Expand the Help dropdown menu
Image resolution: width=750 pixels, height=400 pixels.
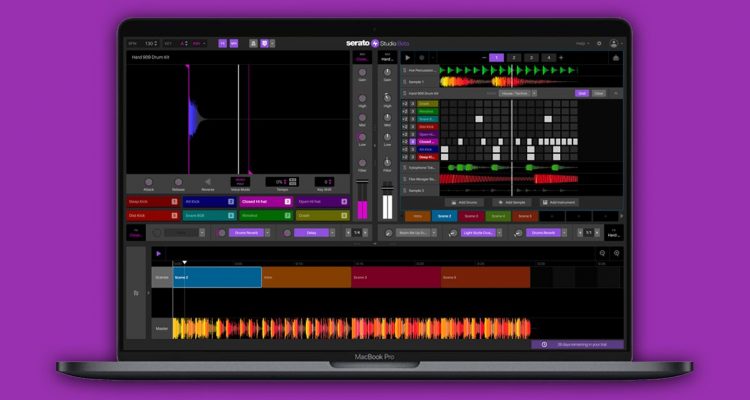pos(583,44)
